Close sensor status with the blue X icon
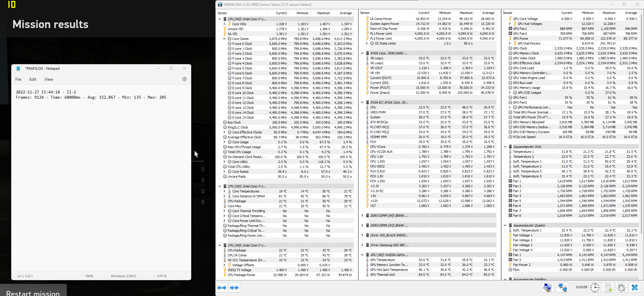This screenshot has width=644, height=296. (x=635, y=288)
